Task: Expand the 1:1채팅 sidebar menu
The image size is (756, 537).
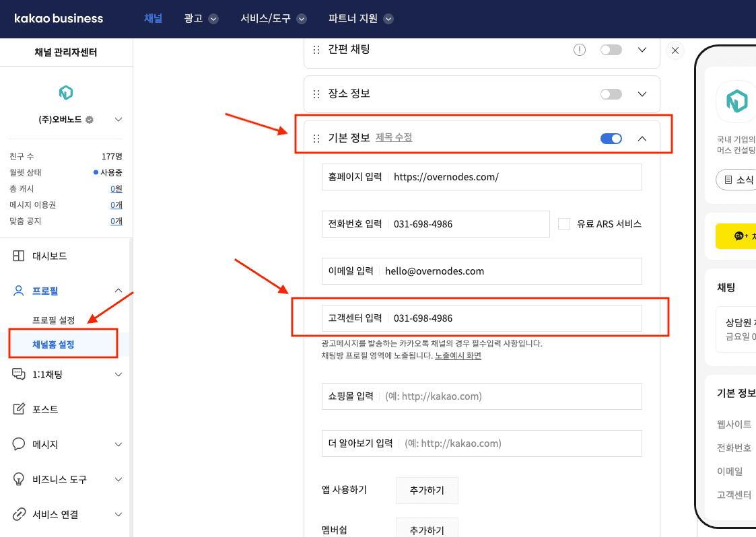Action: pyautogui.click(x=118, y=375)
